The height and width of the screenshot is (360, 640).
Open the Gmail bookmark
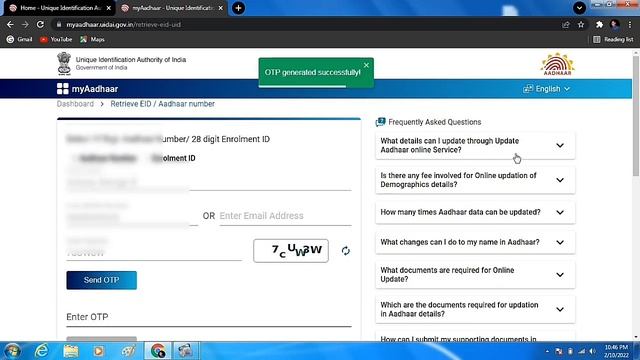pos(20,40)
